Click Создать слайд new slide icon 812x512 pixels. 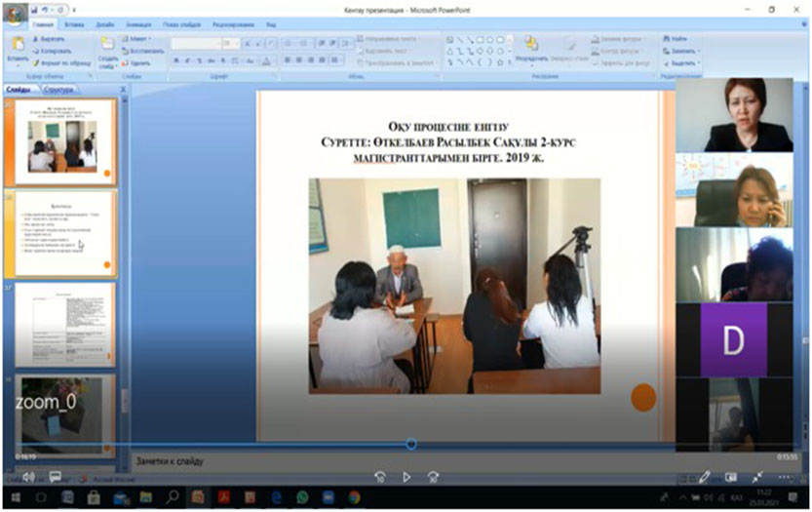pos(107,44)
